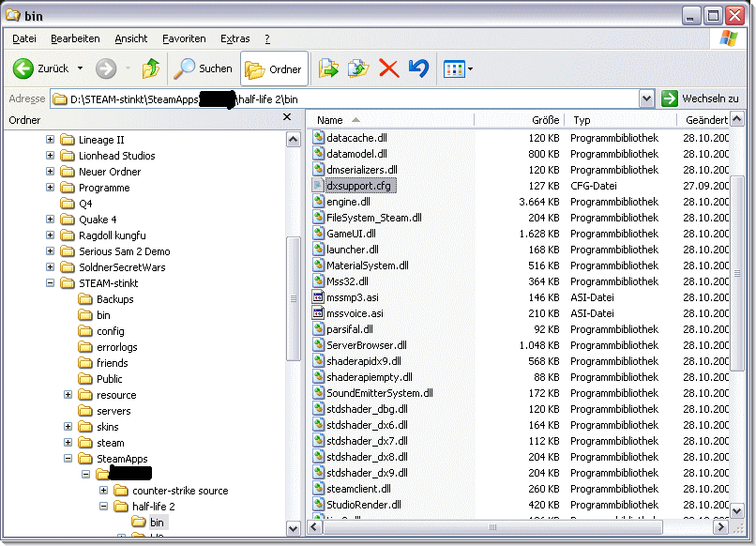Open the Views layout icon
The width and height of the screenshot is (756, 546).
[454, 69]
